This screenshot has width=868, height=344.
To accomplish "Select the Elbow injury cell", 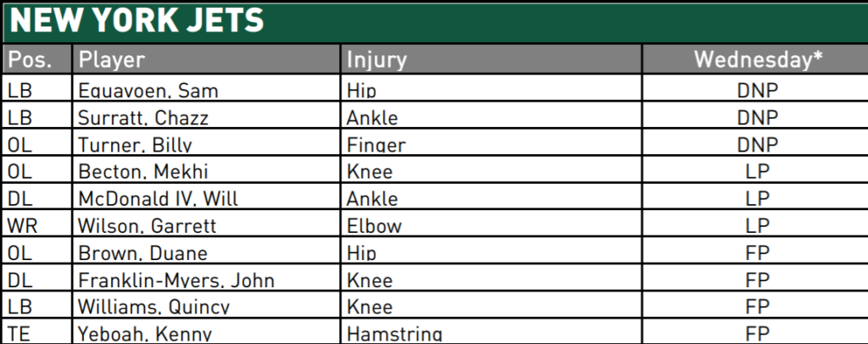I will tap(374, 226).
